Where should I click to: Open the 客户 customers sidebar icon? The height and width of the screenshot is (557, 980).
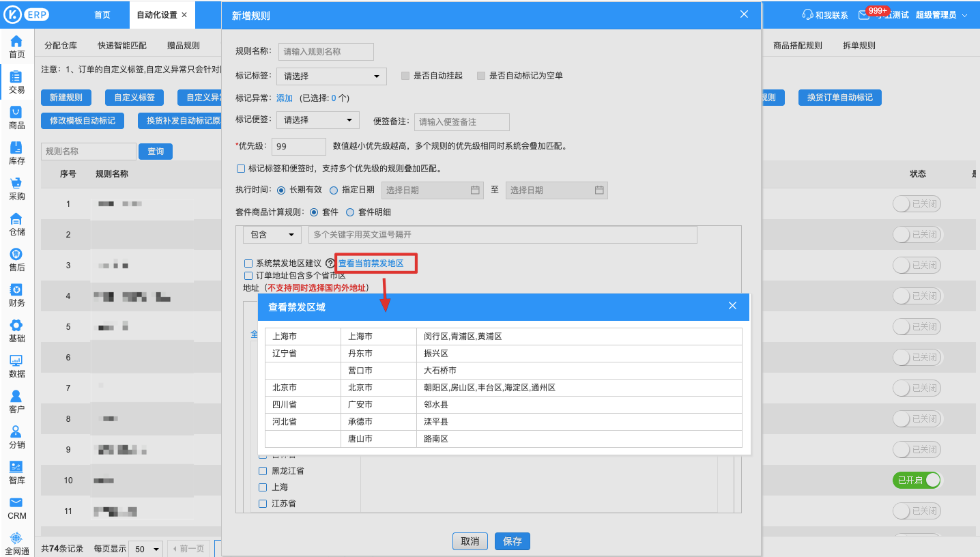pos(16,396)
